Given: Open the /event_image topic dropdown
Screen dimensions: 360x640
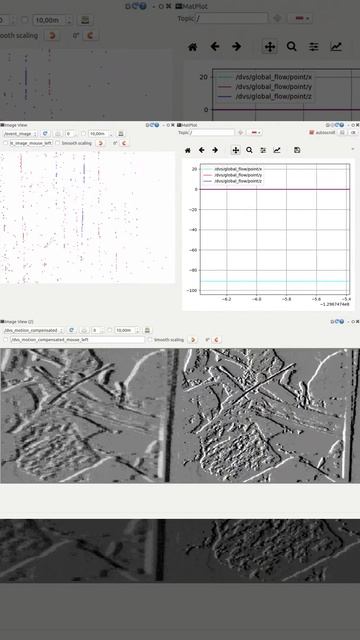Looking at the screenshot, I should click(20, 133).
